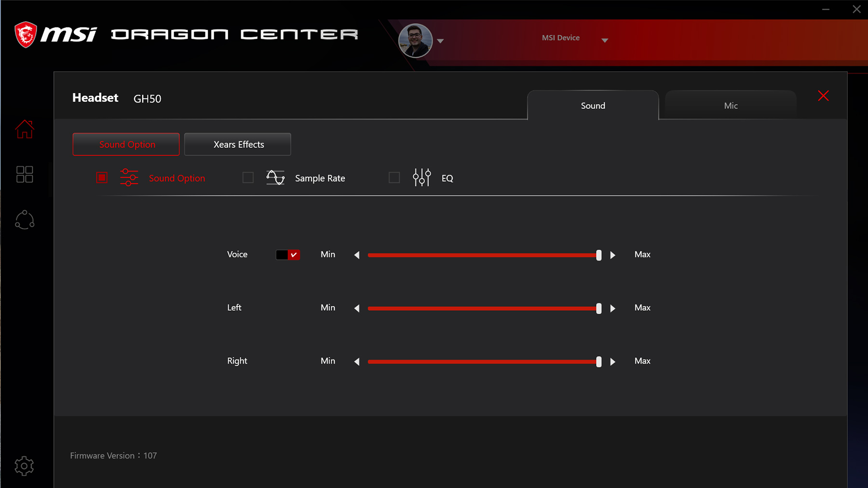The width and height of the screenshot is (868, 488).
Task: Click the GH50 headset model name
Action: coord(148,99)
